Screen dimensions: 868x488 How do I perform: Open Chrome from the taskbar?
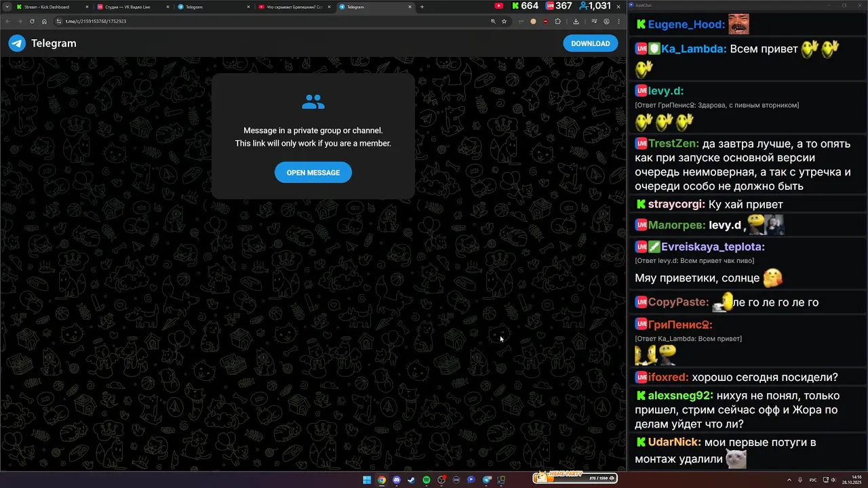[x=382, y=480]
